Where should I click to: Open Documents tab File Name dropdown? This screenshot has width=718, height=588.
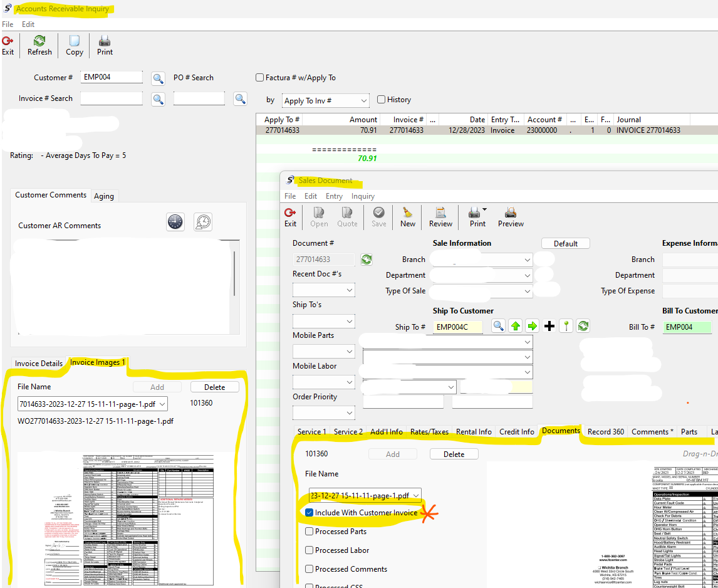pos(365,495)
